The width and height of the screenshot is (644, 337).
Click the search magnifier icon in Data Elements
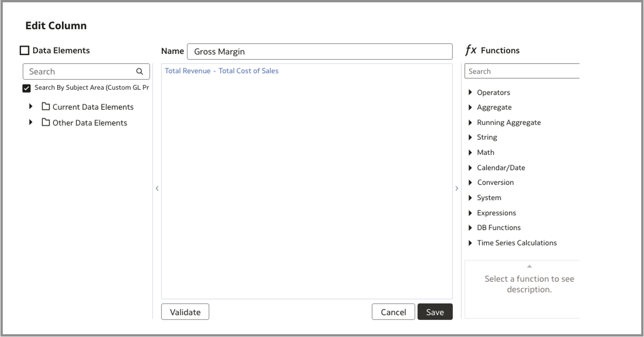(x=140, y=71)
